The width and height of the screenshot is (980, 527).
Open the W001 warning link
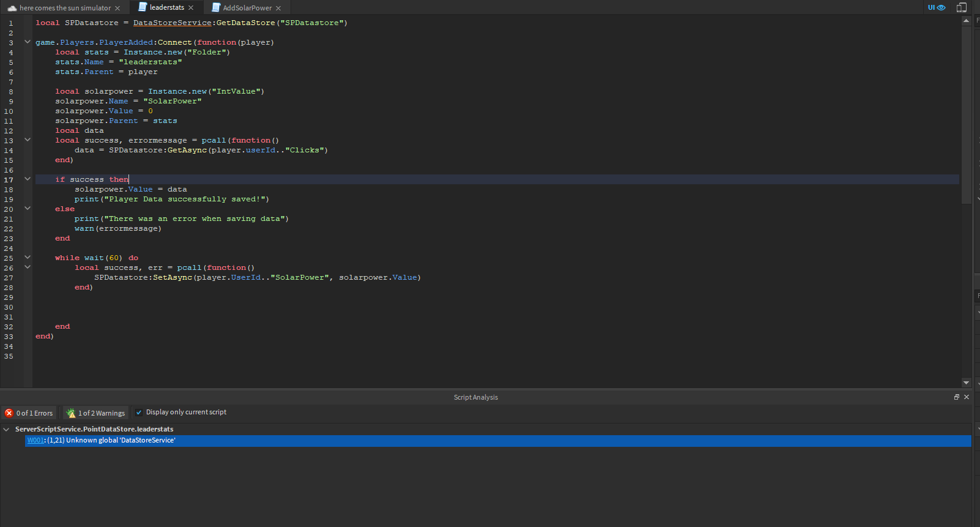tap(35, 441)
